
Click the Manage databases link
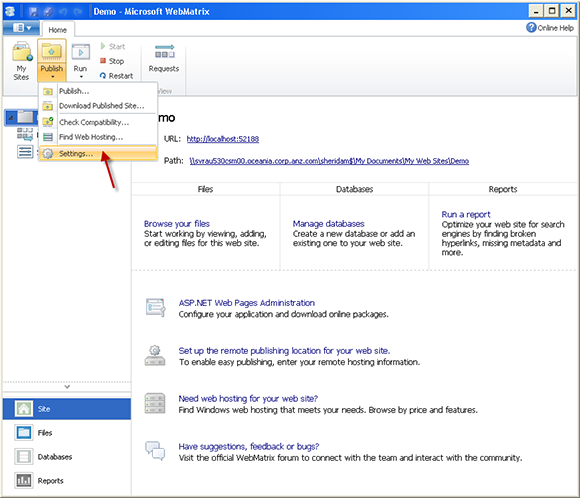[328, 224]
